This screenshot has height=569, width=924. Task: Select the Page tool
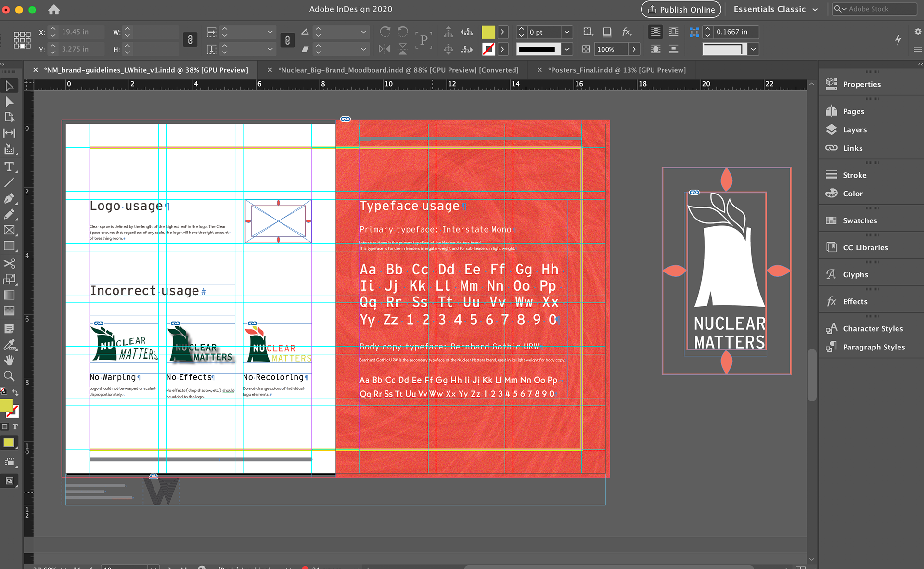pyautogui.click(x=9, y=117)
